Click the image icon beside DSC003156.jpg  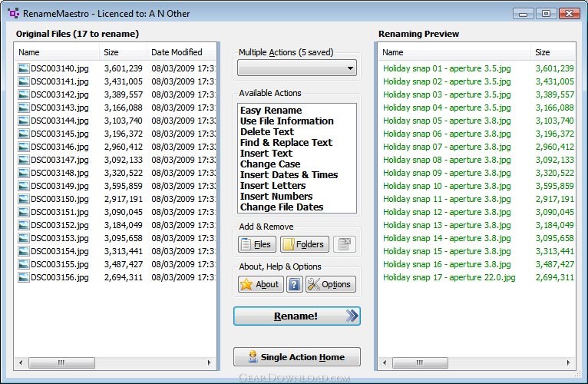click(x=23, y=277)
